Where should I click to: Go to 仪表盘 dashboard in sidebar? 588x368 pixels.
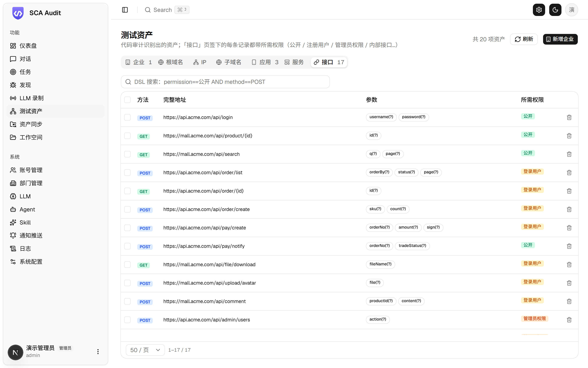pyautogui.click(x=55, y=46)
